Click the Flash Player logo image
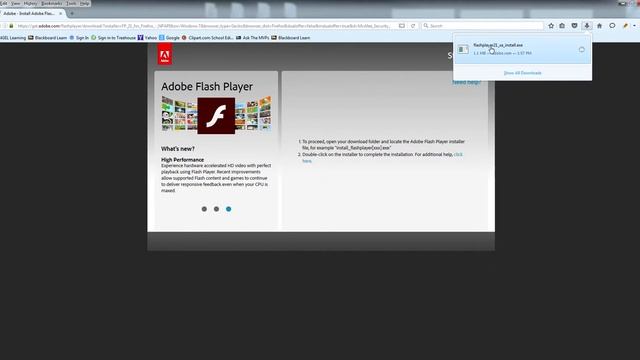Viewport: 640px width, 360px height. [216, 116]
